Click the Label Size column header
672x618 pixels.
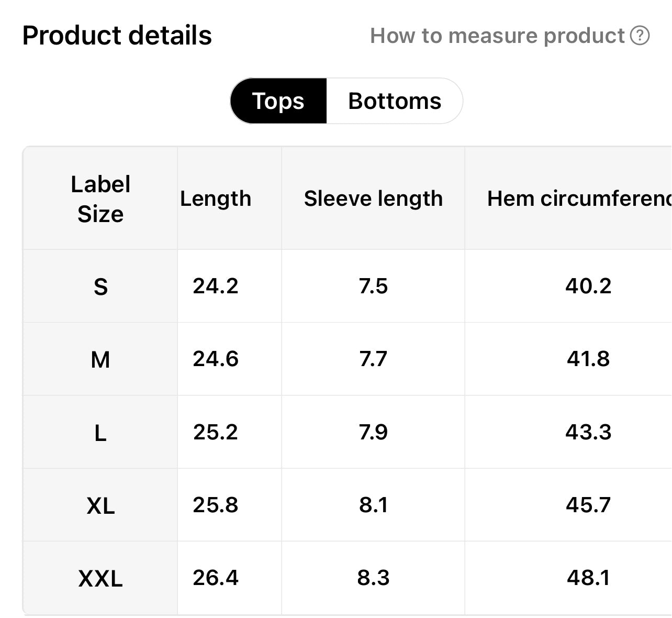tap(100, 199)
